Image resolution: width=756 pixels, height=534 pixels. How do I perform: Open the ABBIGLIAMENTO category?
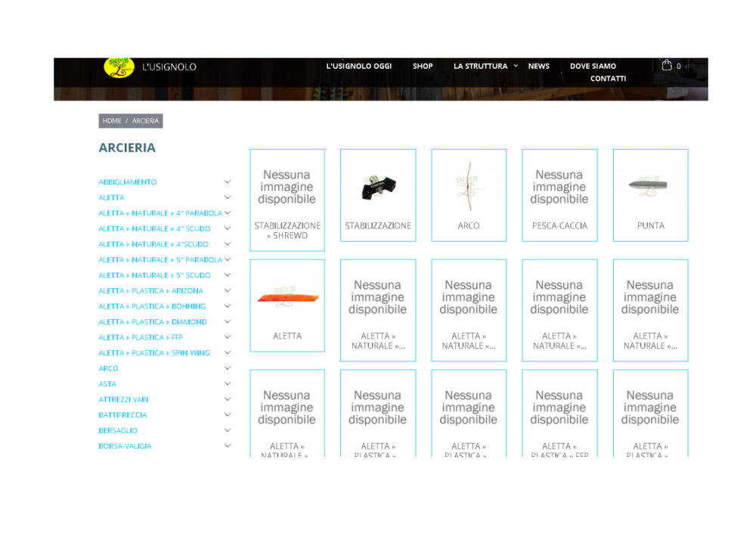pyautogui.click(x=127, y=182)
